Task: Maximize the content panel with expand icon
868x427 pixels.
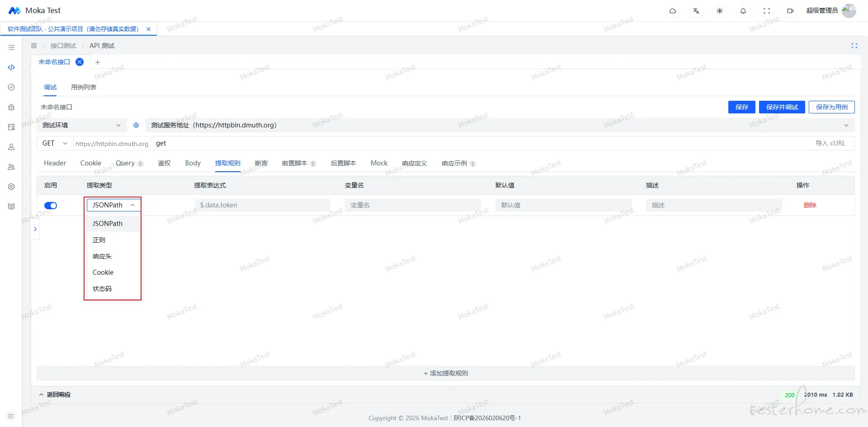Action: [854, 46]
